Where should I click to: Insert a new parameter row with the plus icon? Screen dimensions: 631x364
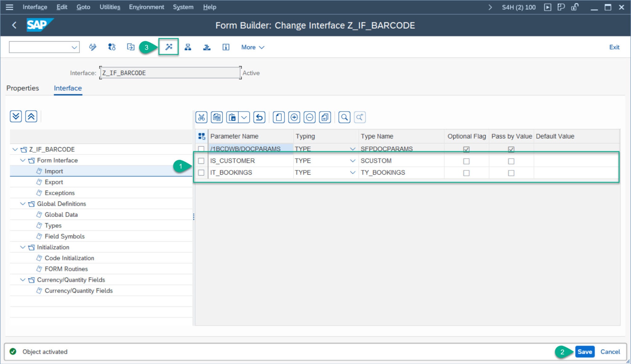(294, 117)
